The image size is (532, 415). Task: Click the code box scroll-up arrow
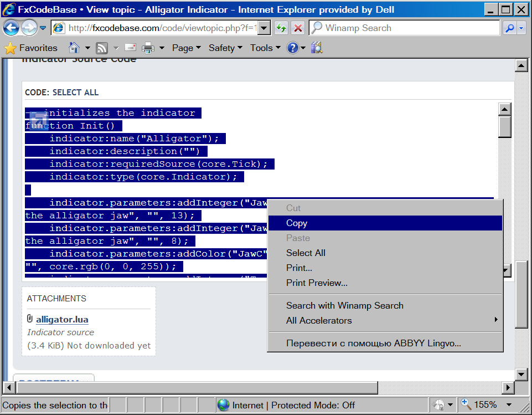[x=504, y=109]
